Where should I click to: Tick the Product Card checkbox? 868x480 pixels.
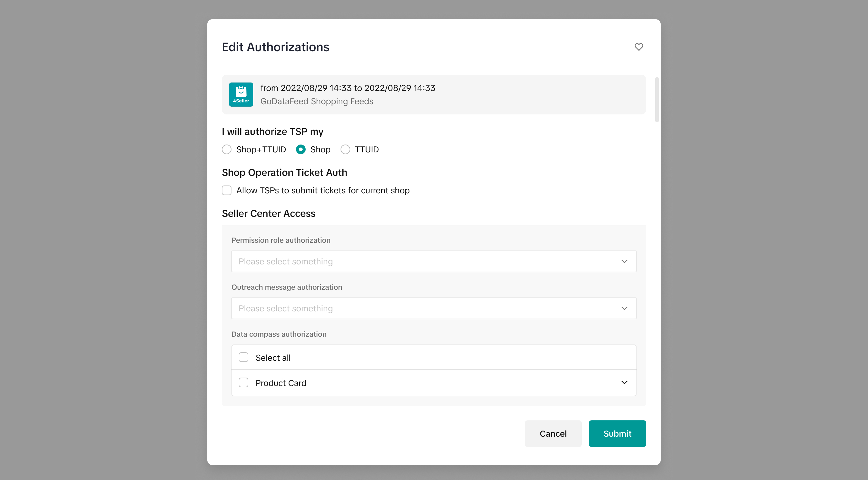point(243,383)
